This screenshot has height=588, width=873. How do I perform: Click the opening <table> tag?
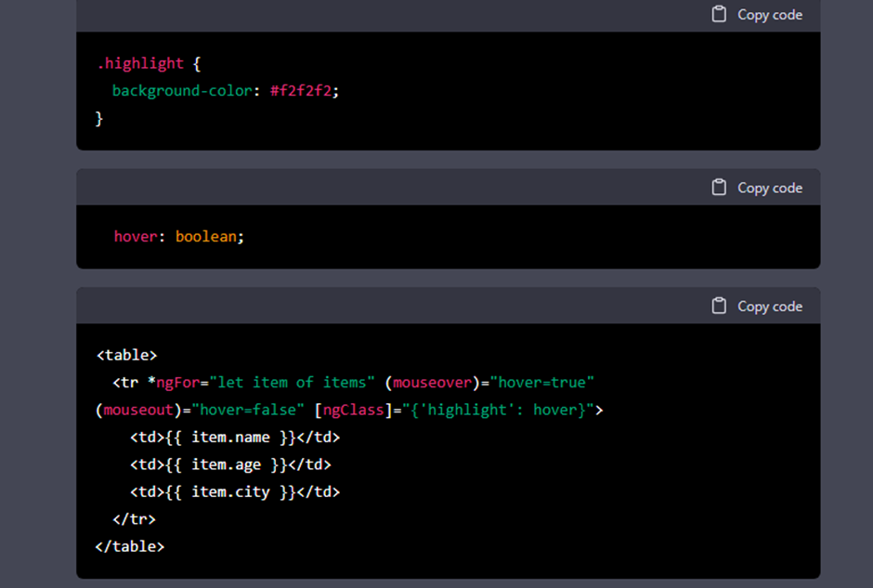tap(126, 355)
